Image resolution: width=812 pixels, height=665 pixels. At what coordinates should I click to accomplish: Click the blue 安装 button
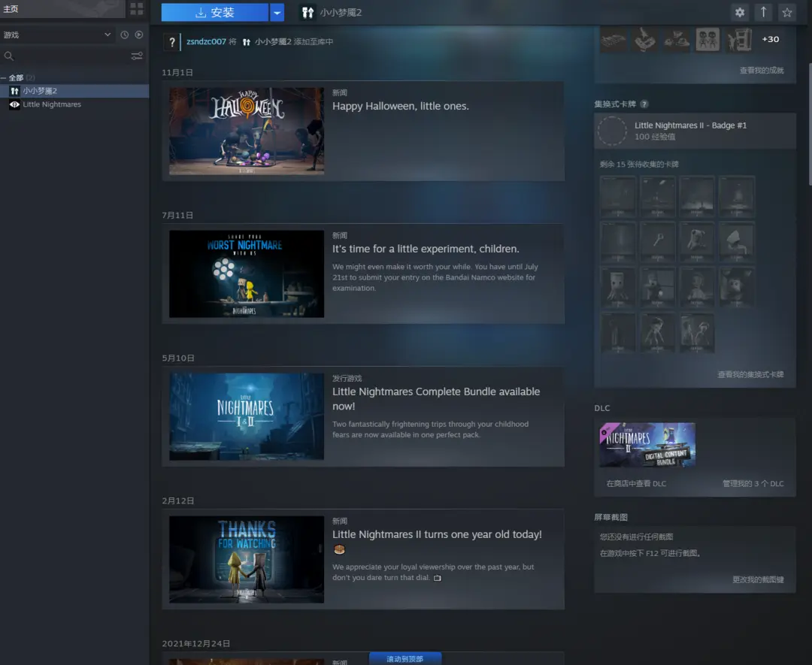point(215,13)
